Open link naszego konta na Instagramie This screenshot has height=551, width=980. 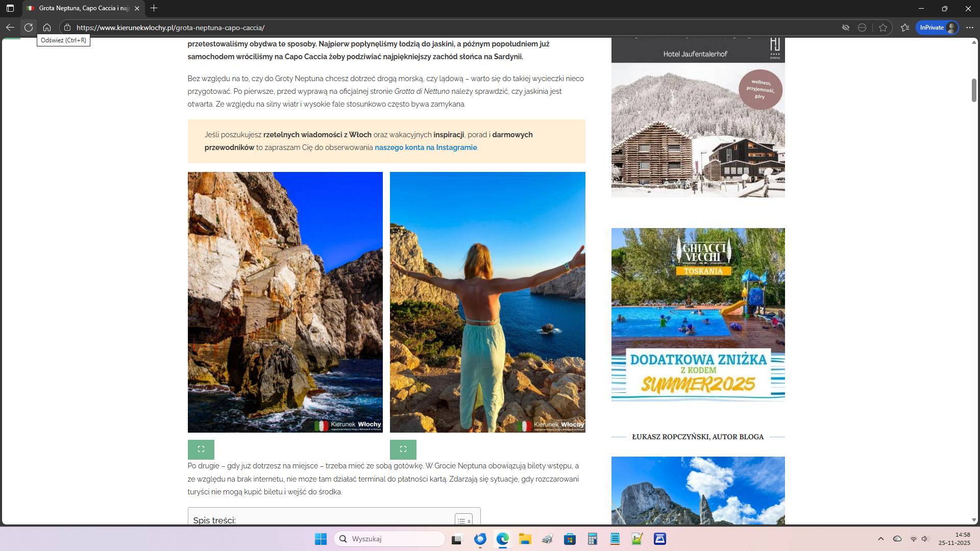426,147
